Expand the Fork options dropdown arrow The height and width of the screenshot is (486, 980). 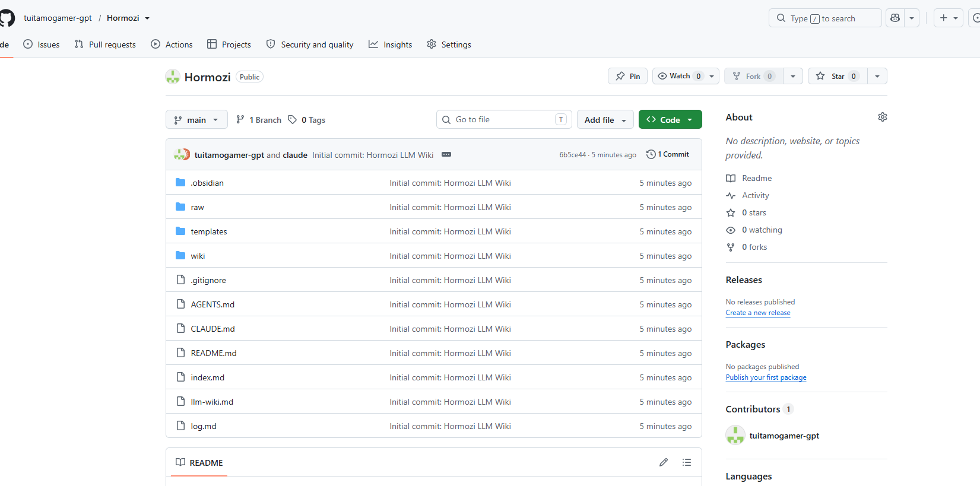[793, 76]
